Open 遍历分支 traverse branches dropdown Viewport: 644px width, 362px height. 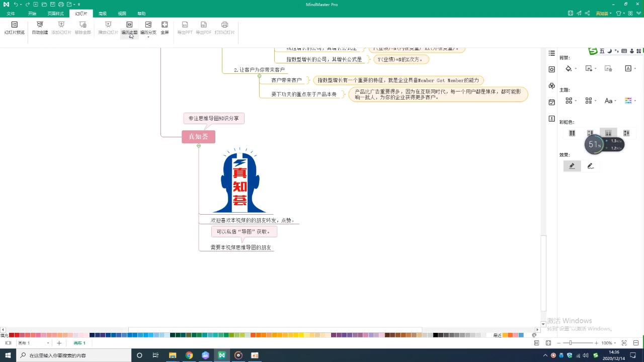[x=148, y=29]
